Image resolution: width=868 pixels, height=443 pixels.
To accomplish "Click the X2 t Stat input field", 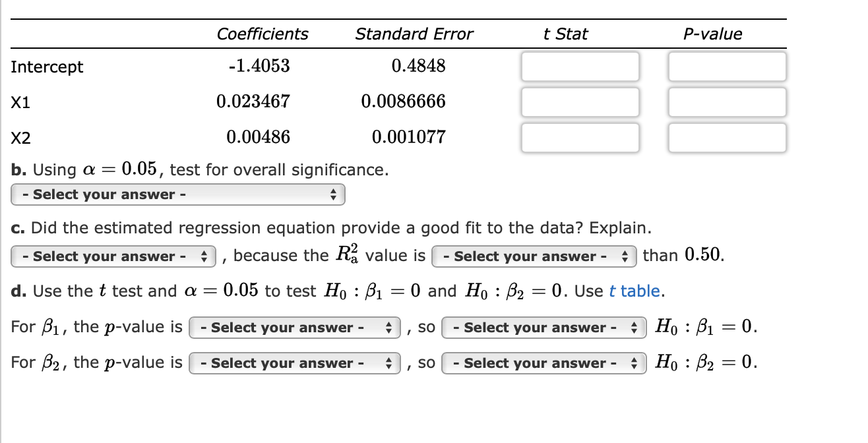I will 580,137.
